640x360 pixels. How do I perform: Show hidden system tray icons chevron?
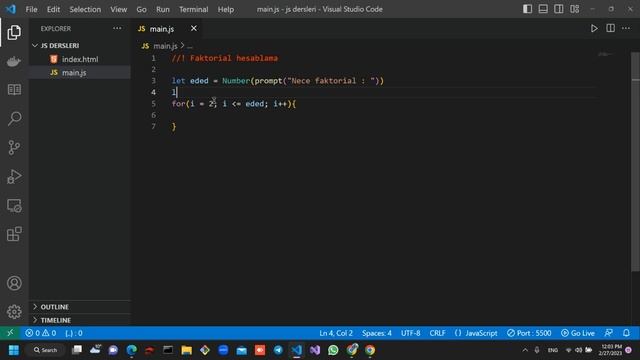tap(525, 350)
